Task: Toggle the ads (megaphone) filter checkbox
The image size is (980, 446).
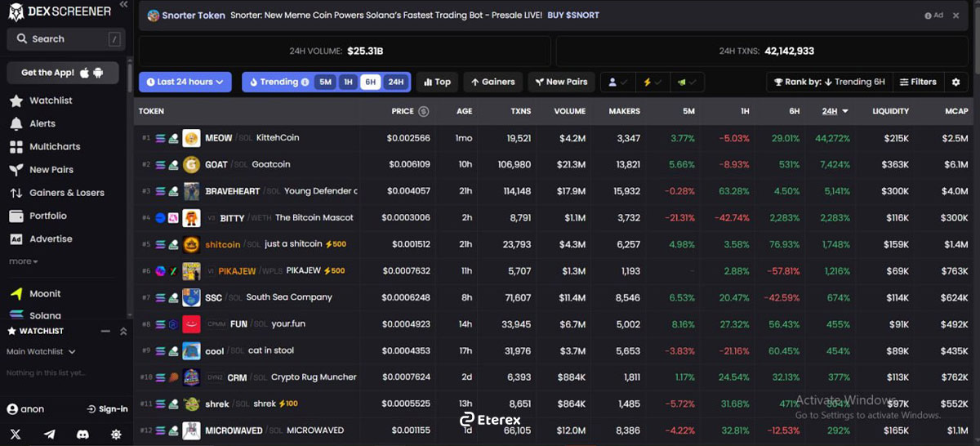Action: click(686, 82)
